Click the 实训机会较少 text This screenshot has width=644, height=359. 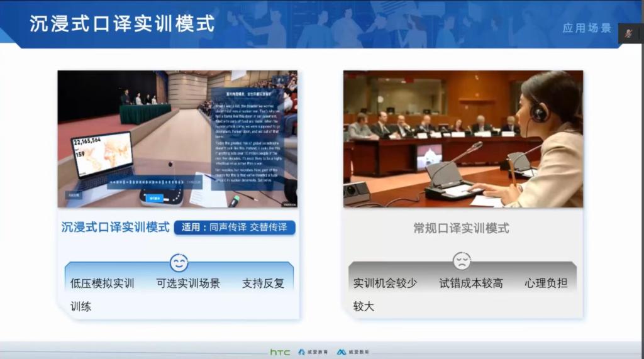pos(385,284)
